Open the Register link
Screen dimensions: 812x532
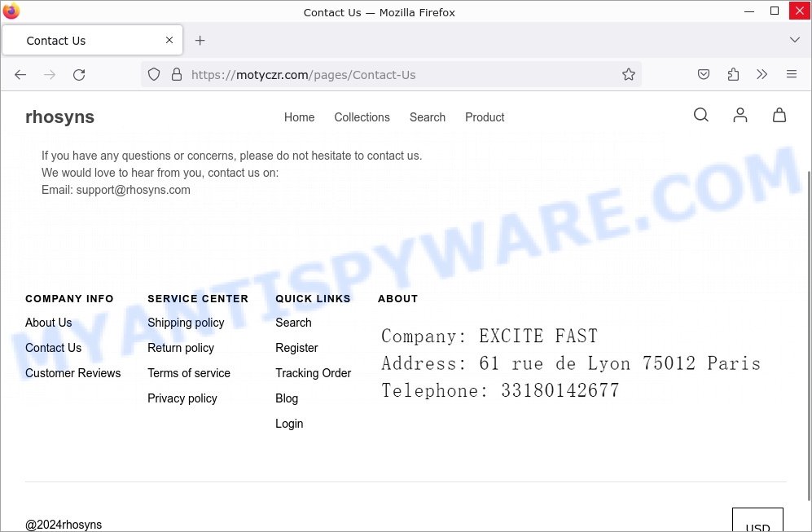click(296, 348)
